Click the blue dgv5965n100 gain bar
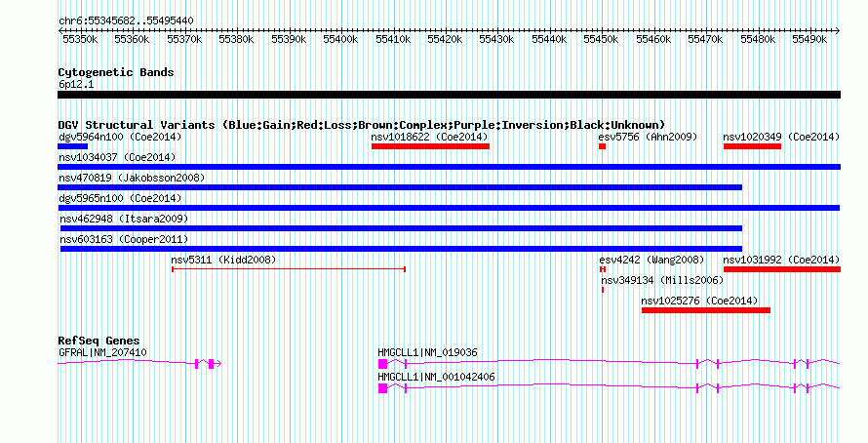The image size is (868, 443). pos(449,208)
